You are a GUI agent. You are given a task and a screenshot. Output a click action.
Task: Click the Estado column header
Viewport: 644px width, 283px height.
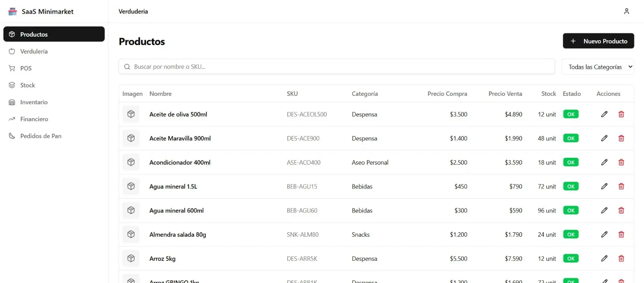[x=572, y=93]
